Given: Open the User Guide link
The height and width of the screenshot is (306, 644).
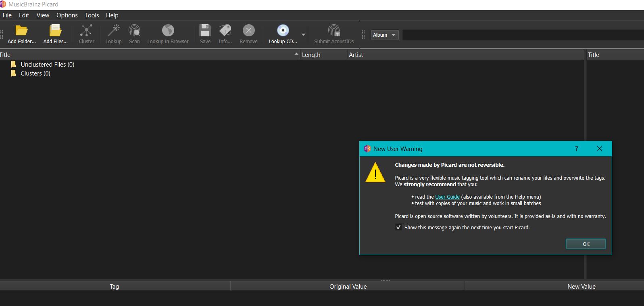Looking at the screenshot, I should tap(447, 197).
